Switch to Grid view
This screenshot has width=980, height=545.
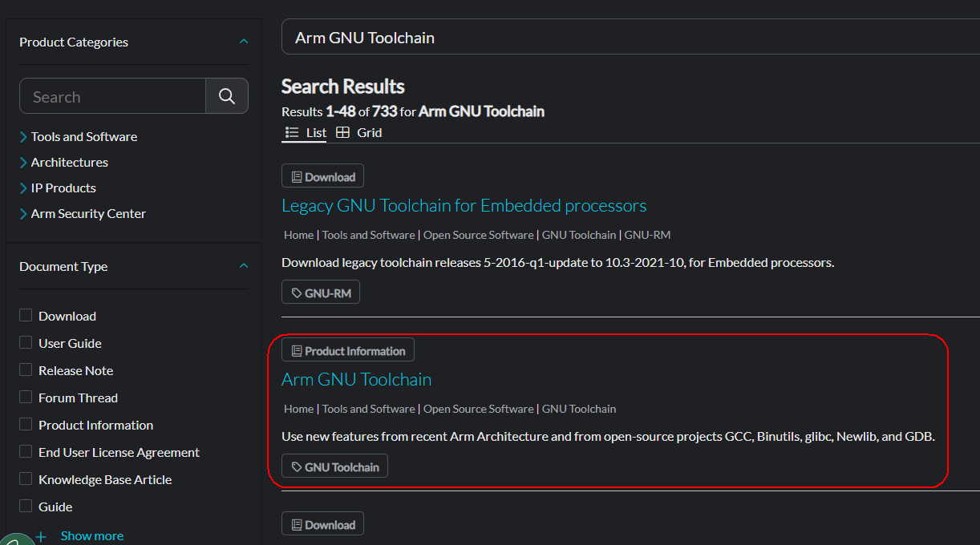(358, 133)
